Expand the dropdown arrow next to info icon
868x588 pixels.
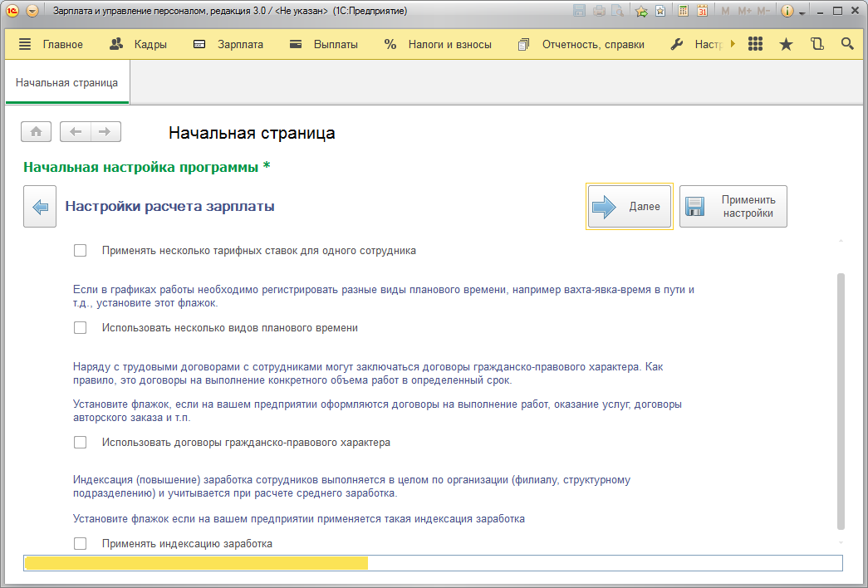[x=802, y=13]
